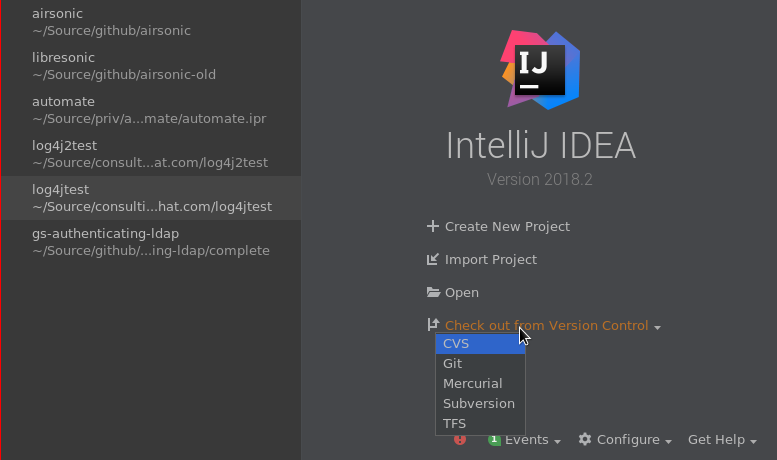
Task: Open the Configure dropdown menu
Action: coord(634,440)
